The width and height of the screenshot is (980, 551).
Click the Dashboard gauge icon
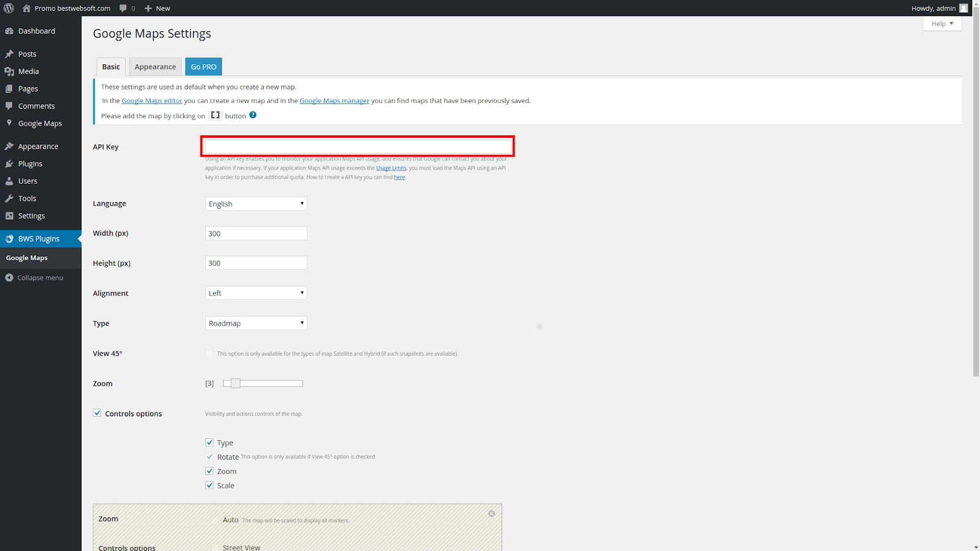[9, 31]
